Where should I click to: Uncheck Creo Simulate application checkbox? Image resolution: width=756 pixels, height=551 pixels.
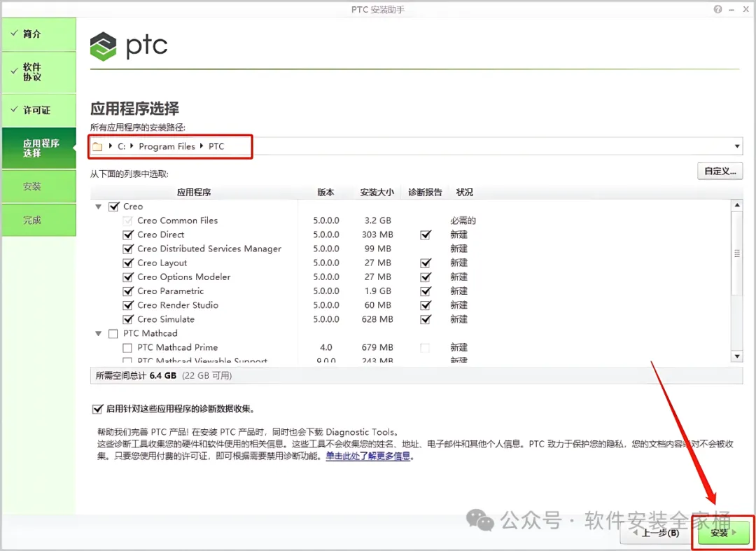tap(128, 320)
